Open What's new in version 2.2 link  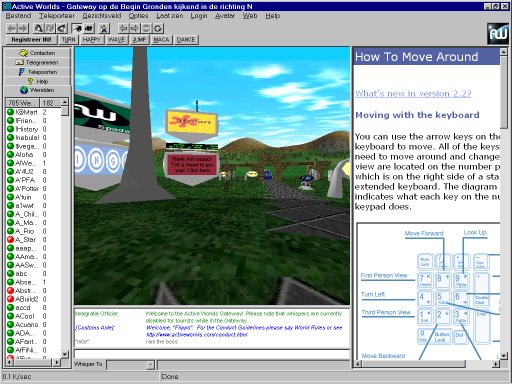coord(413,94)
